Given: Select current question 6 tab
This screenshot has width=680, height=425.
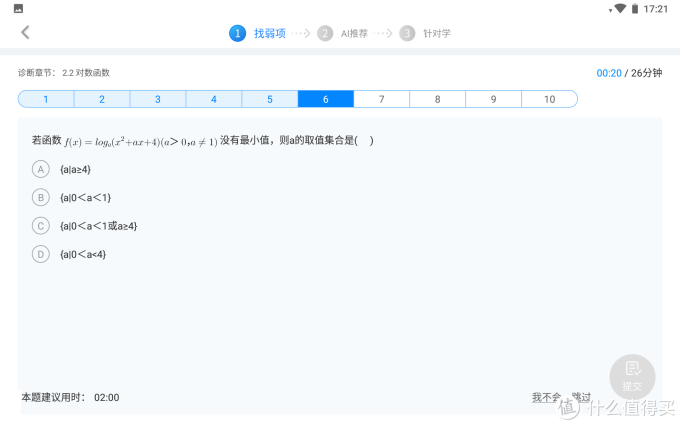Looking at the screenshot, I should point(326,99).
